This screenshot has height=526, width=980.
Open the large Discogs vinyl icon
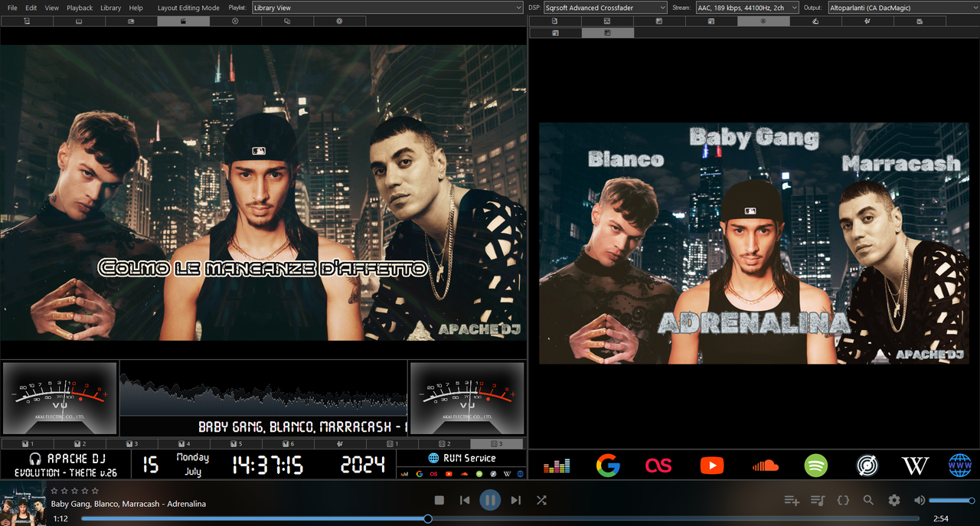[867, 465]
